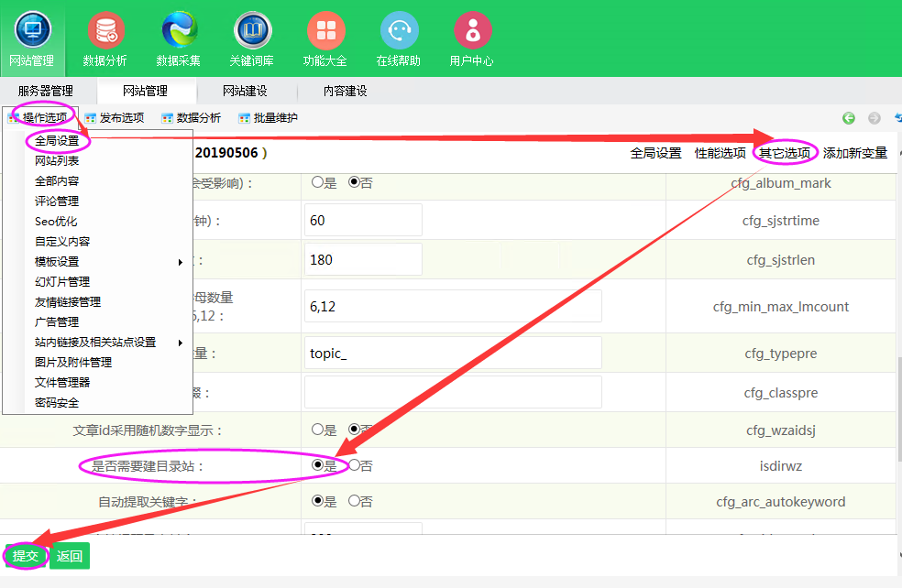Click the green back arrow icon

pos(849,118)
